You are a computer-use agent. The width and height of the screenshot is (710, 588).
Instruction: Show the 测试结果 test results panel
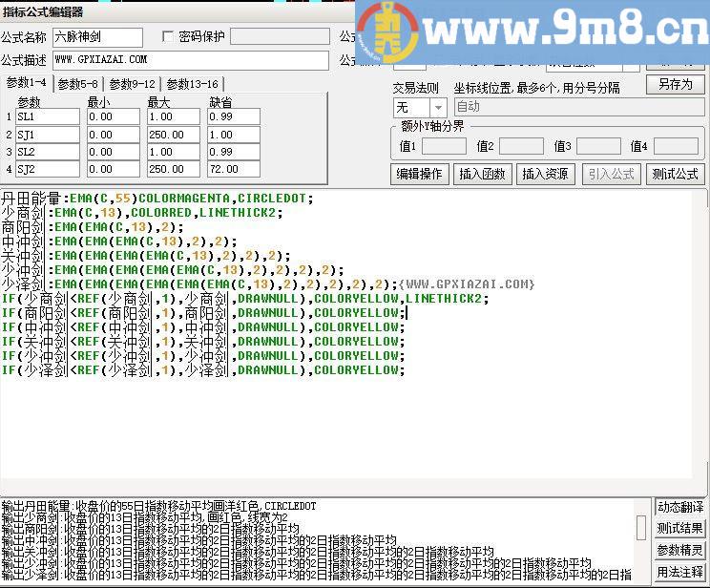point(680,529)
